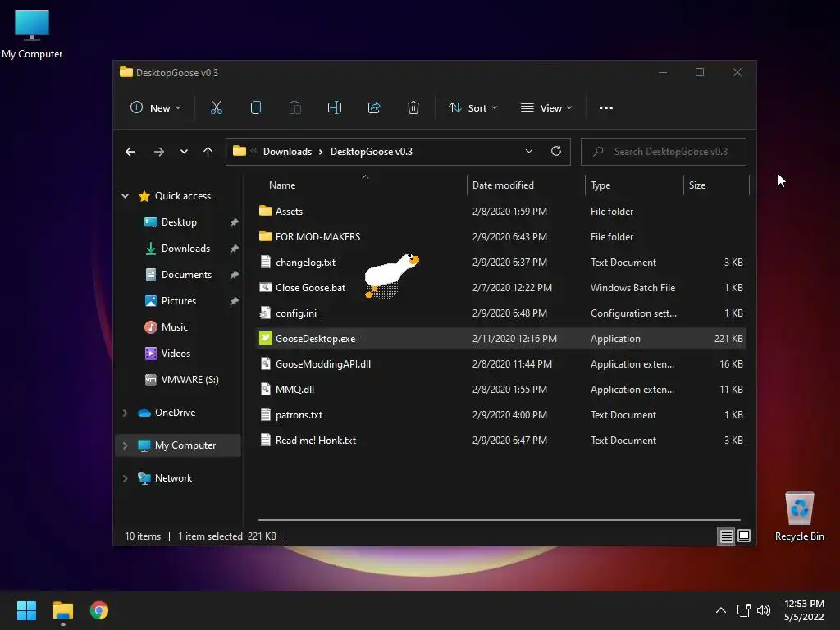Viewport: 840px width, 630px height.
Task: Unpin Pictures from Quick access
Action: coord(234,301)
